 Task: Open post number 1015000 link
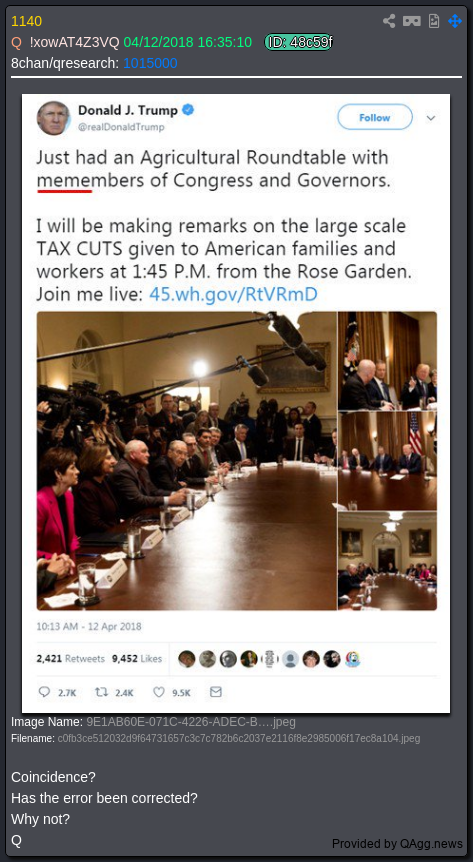pyautogui.click(x=150, y=63)
